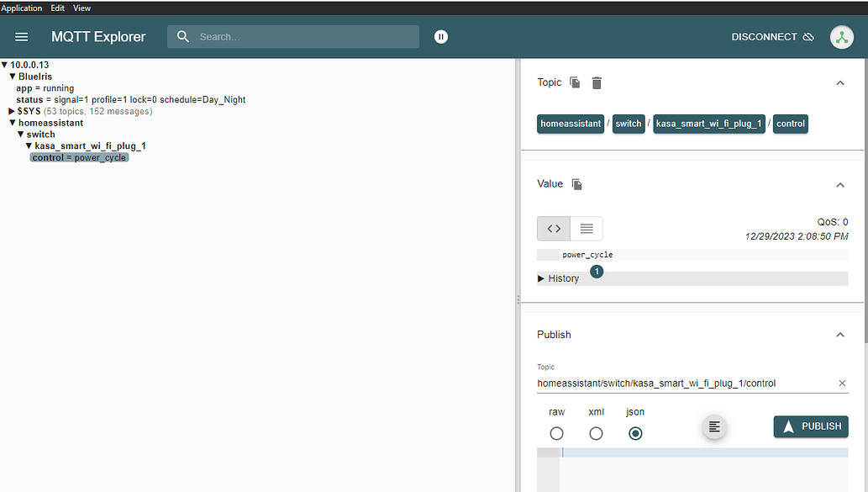This screenshot has width=868, height=492.
Task: Open the Application menu
Action: point(22,8)
